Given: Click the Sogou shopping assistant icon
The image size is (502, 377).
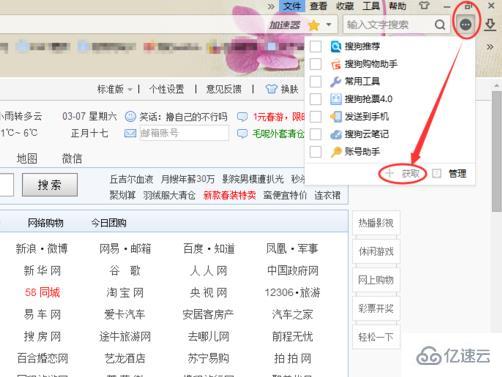Looking at the screenshot, I should tap(336, 64).
